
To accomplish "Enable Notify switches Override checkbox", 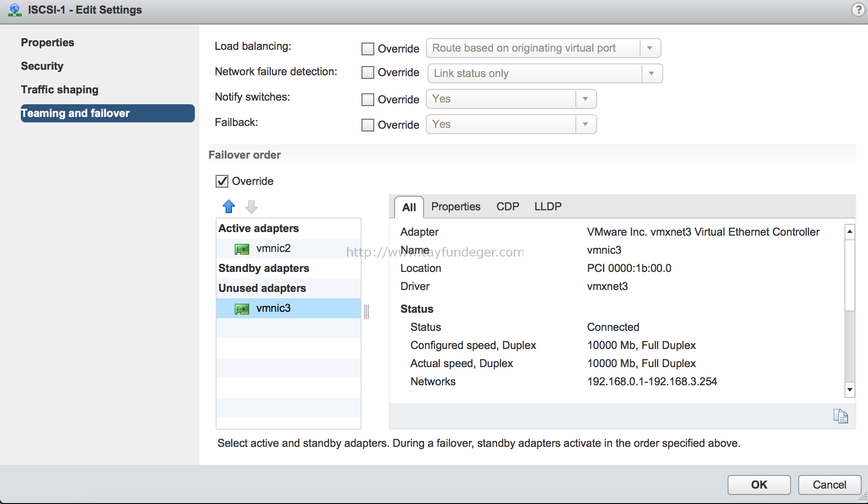I will pyautogui.click(x=368, y=100).
